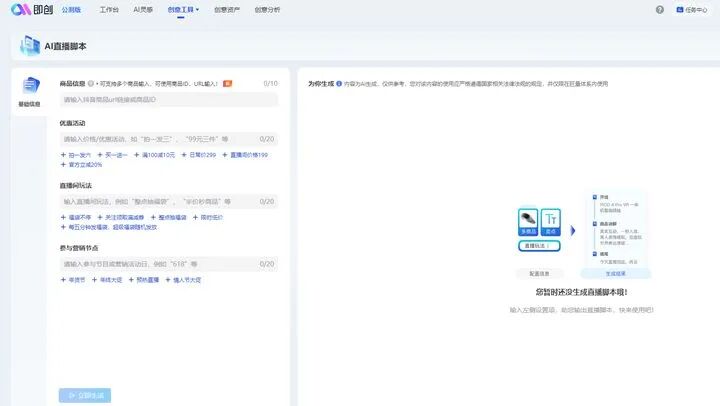Click the shoe product thumbnail in illustration
Image resolution: width=720 pixels, height=406 pixels.
(x=528, y=222)
